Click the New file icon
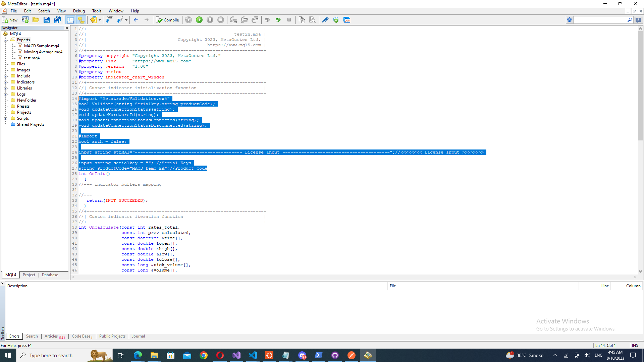This screenshot has height=362, width=644. point(10,19)
